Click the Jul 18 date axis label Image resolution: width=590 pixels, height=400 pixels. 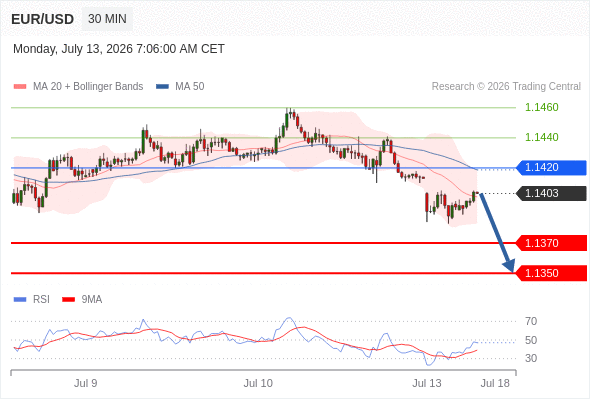[495, 383]
